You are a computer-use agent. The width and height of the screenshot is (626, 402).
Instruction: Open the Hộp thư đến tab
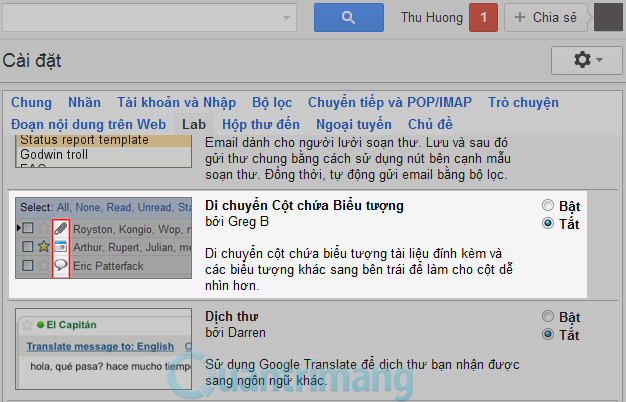click(261, 124)
